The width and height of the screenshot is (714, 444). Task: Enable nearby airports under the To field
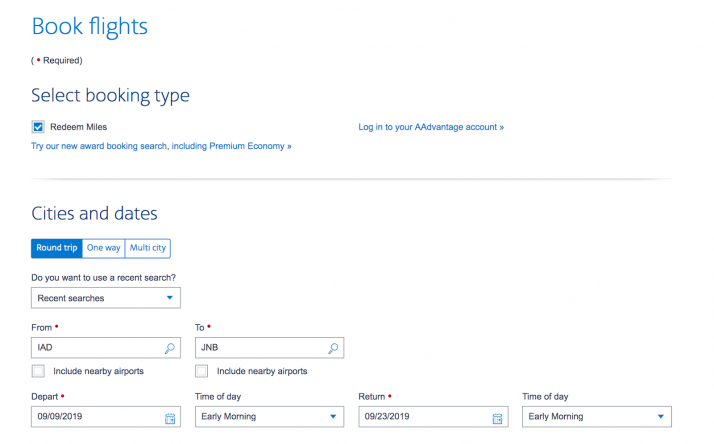[x=202, y=371]
